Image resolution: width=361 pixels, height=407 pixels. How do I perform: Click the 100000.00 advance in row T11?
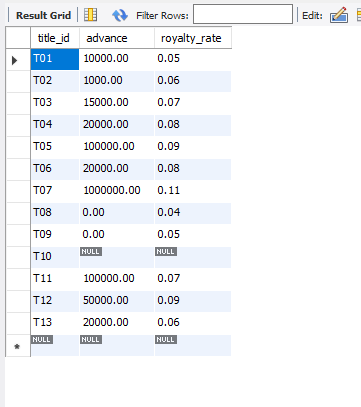click(117, 279)
